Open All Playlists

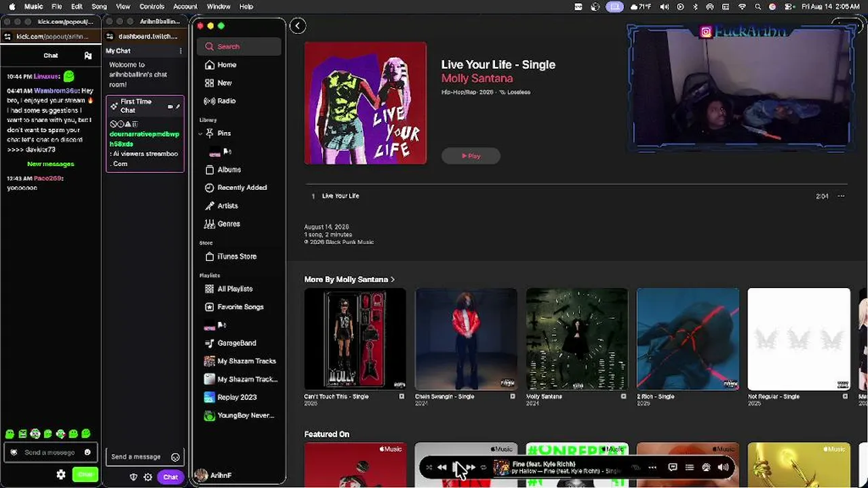tap(235, 289)
